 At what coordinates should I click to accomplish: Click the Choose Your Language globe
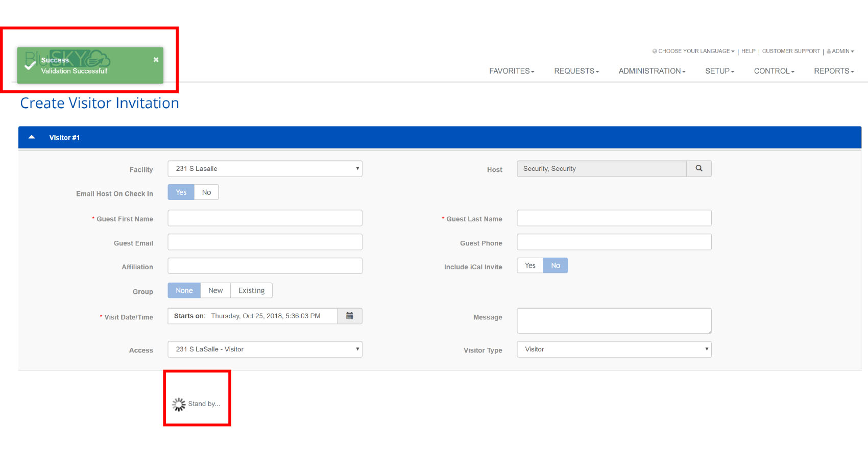click(655, 51)
